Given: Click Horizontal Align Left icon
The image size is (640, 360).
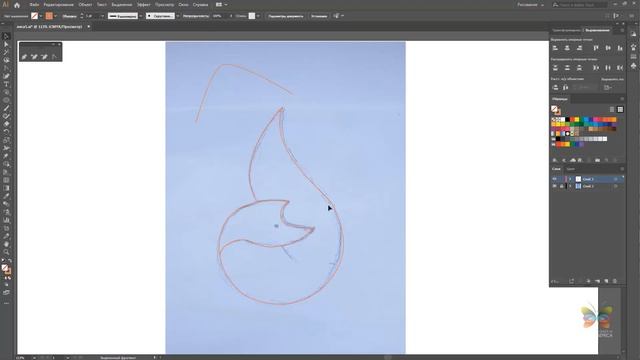Looking at the screenshot, I should 555,48.
